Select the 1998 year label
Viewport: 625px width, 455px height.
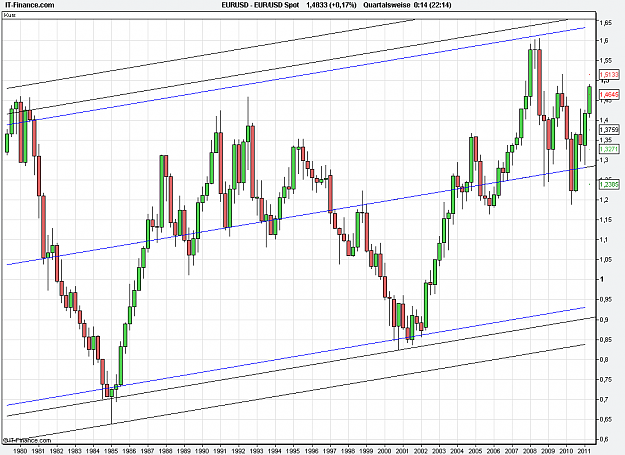coord(348,451)
